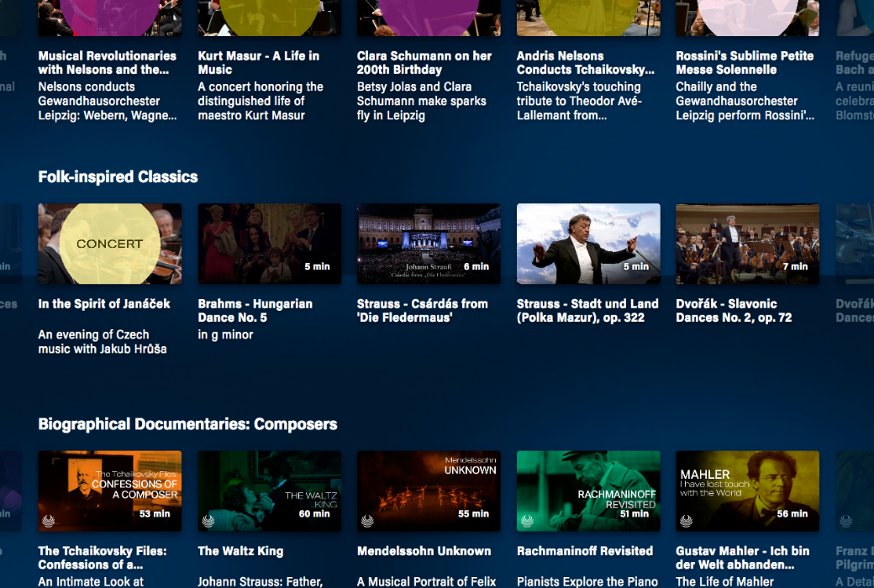Click 'A concert honoring the distinguished life' description
The width and height of the screenshot is (874, 588).
pyautogui.click(x=261, y=101)
